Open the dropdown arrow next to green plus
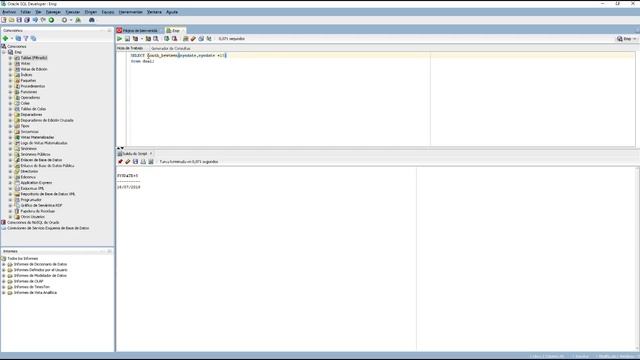 click(12, 38)
